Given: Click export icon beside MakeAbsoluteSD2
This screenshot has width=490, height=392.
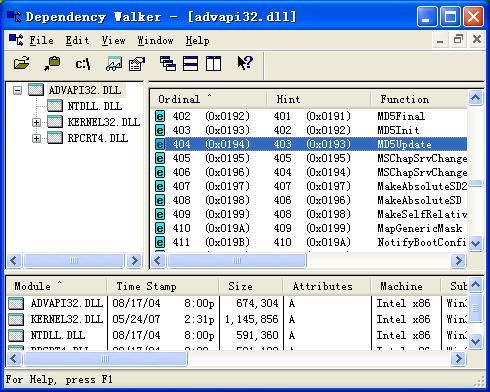Looking at the screenshot, I should 160,186.
